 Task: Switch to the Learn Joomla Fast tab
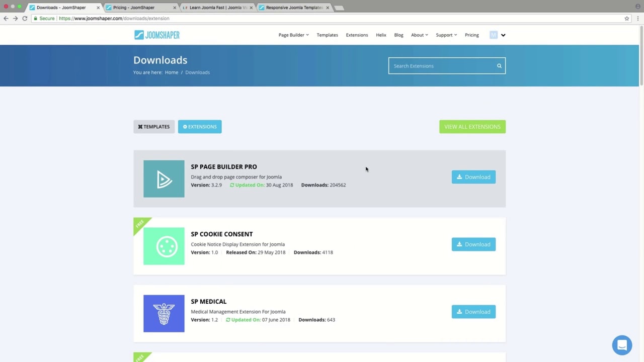click(217, 8)
